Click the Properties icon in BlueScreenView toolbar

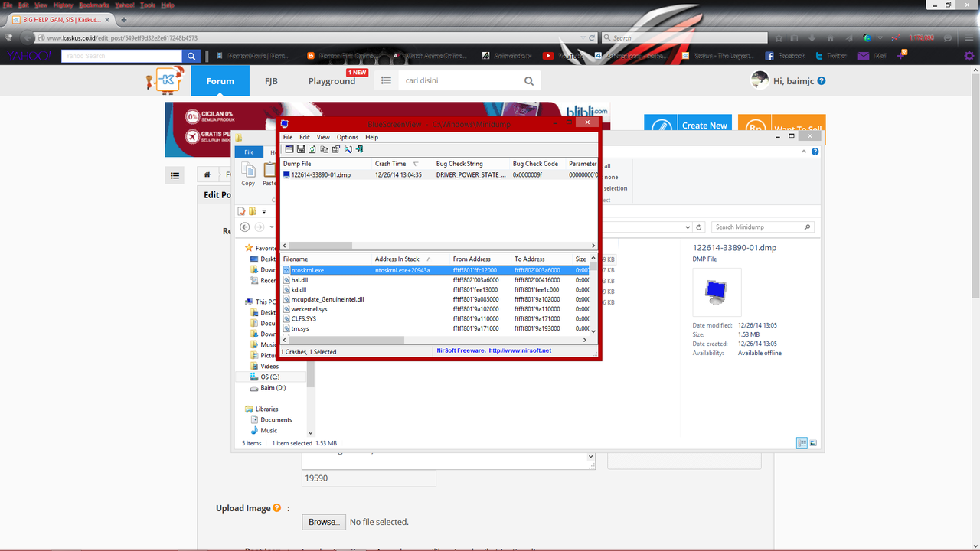335,149
